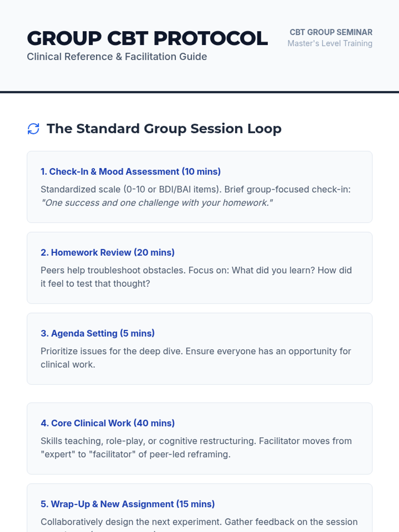Image resolution: width=399 pixels, height=532 pixels.
Task: Select the Agenda Setting (5 mins) heading
Action: coord(97,333)
